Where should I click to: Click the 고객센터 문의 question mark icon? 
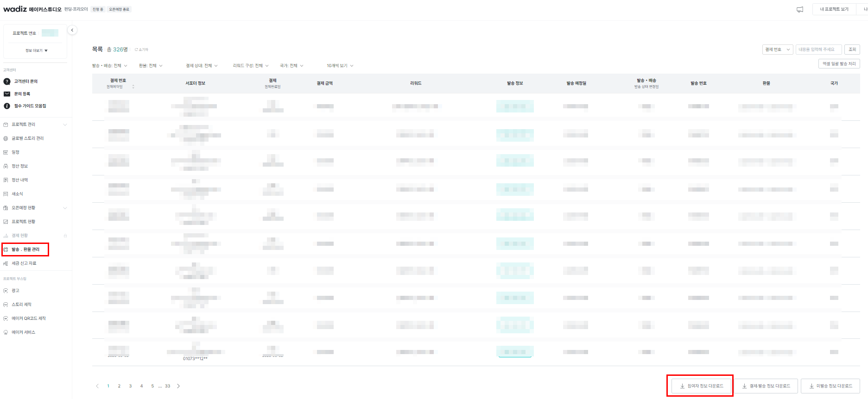[x=6, y=81]
